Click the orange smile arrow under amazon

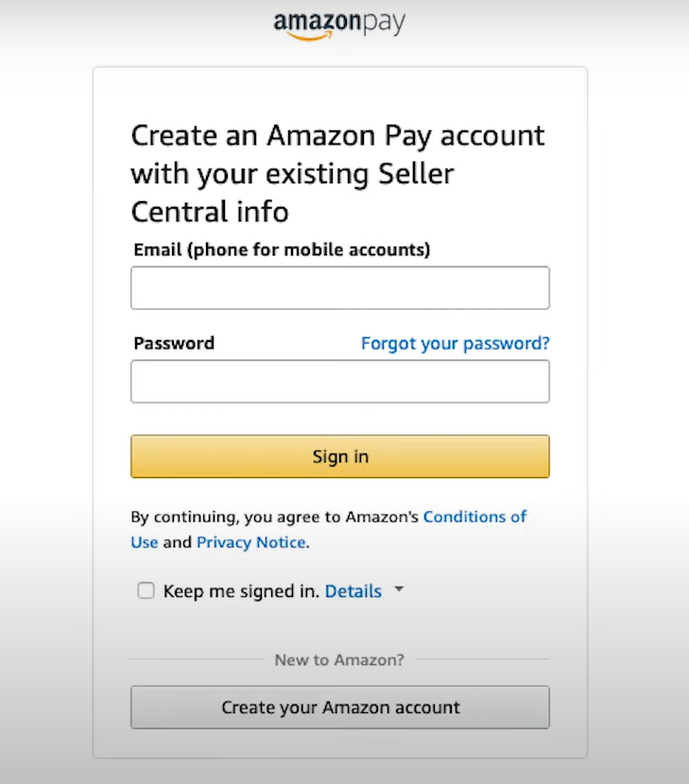point(310,35)
